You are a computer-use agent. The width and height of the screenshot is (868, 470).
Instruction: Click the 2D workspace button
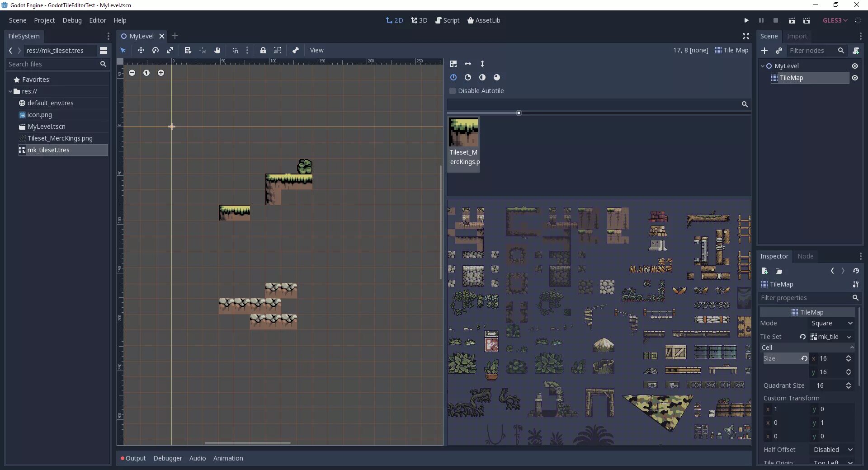394,20
